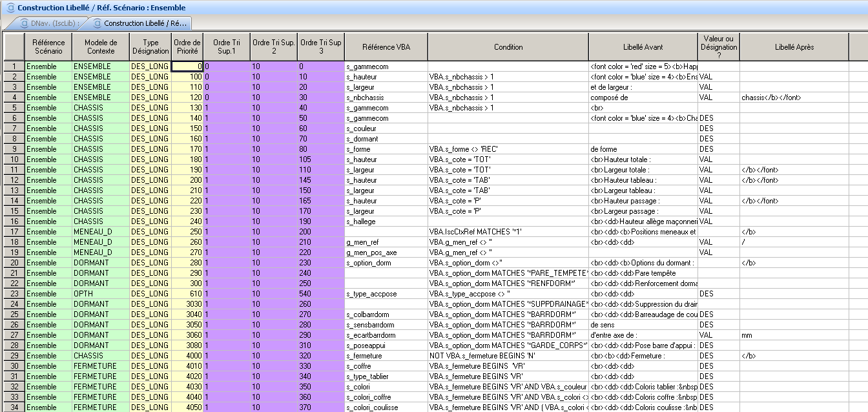Click the Référence Scénario column header
Screen dimensions: 868x412
pyautogui.click(x=48, y=46)
